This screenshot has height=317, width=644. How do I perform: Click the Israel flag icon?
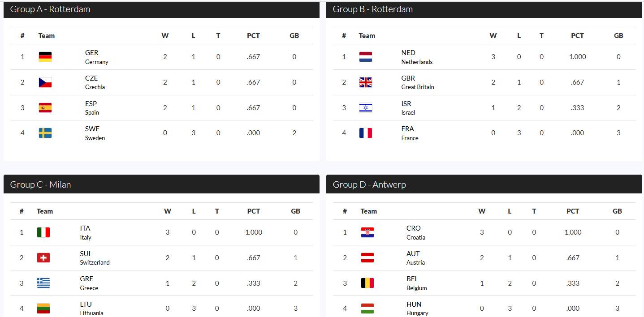click(x=366, y=107)
